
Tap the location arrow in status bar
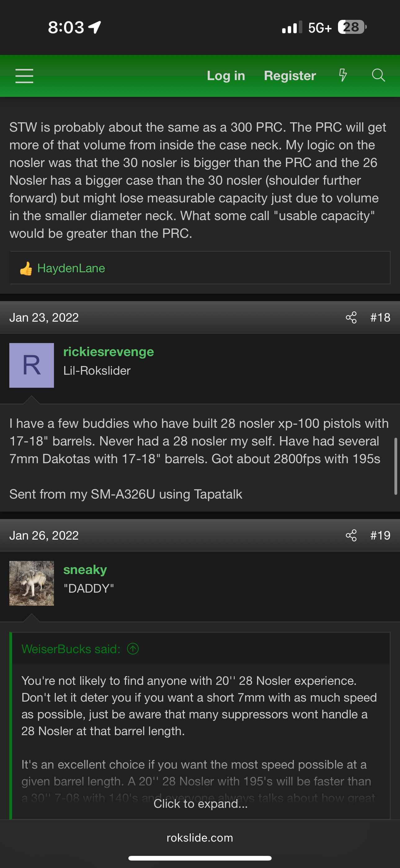[95, 27]
